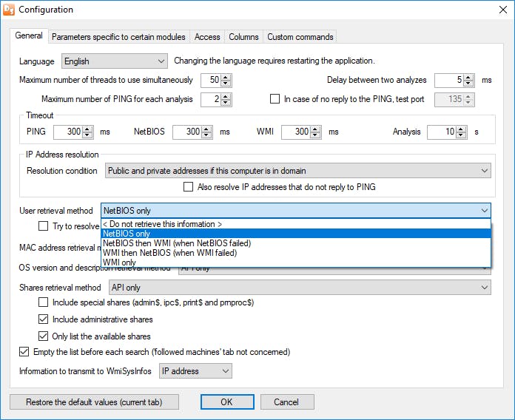The image size is (515, 420).
Task: Click the NetBIOS timeout input field
Action: [187, 132]
